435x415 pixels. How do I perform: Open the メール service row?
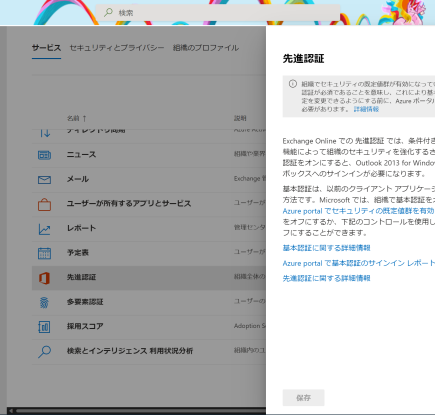click(149, 180)
